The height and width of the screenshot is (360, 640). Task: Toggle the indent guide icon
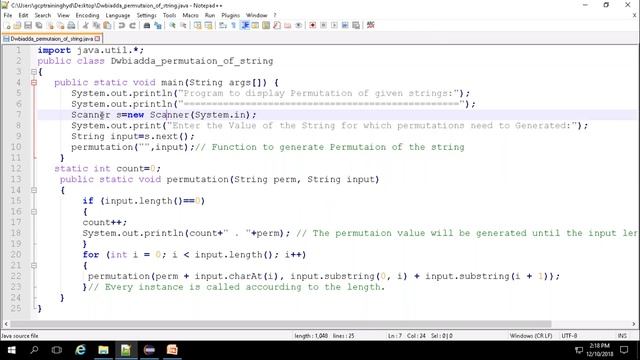tap(245, 25)
